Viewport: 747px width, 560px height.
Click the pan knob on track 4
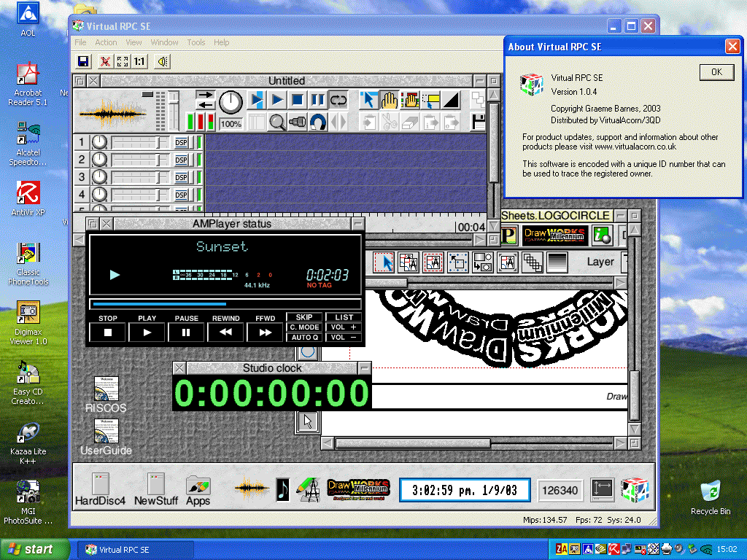[x=99, y=194]
